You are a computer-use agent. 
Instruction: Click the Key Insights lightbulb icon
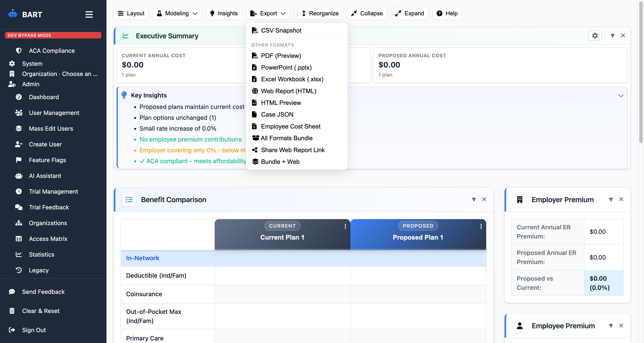[x=124, y=95]
